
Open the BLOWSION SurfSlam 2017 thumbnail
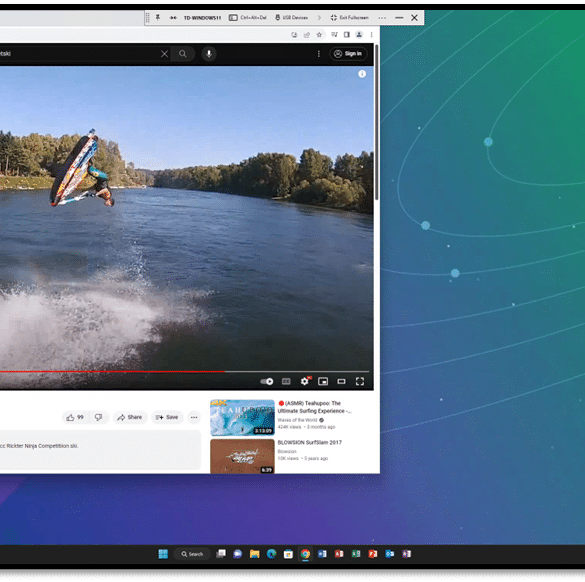tap(243, 456)
